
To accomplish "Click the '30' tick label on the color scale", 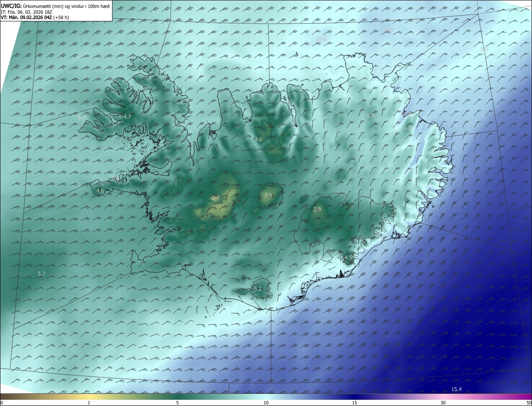I will tap(443, 403).
